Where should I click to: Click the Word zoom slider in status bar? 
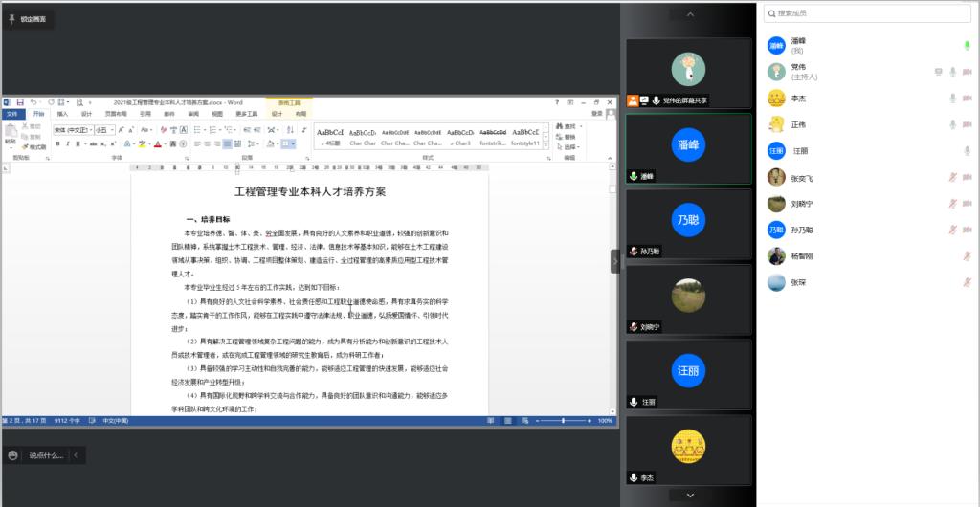561,421
